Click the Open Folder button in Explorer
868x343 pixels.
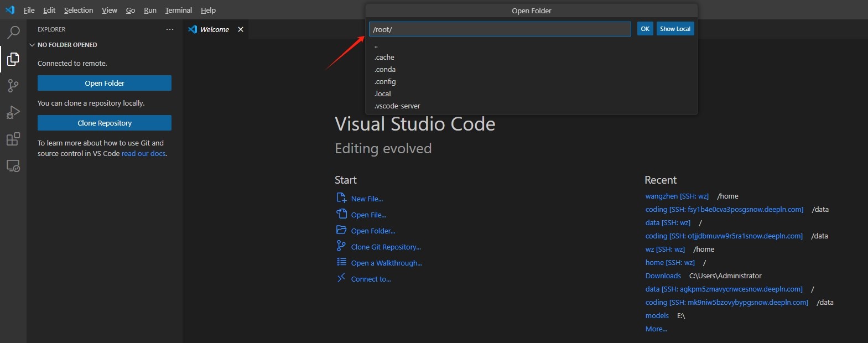[x=105, y=83]
